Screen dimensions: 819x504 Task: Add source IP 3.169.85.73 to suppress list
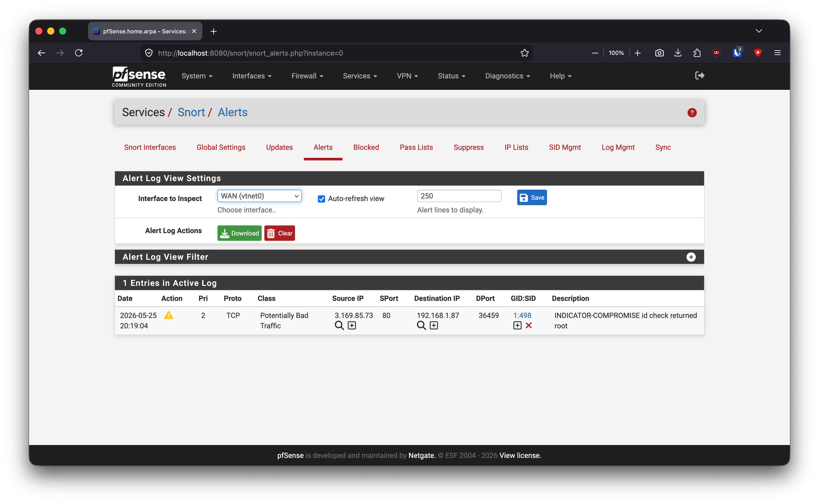click(352, 326)
